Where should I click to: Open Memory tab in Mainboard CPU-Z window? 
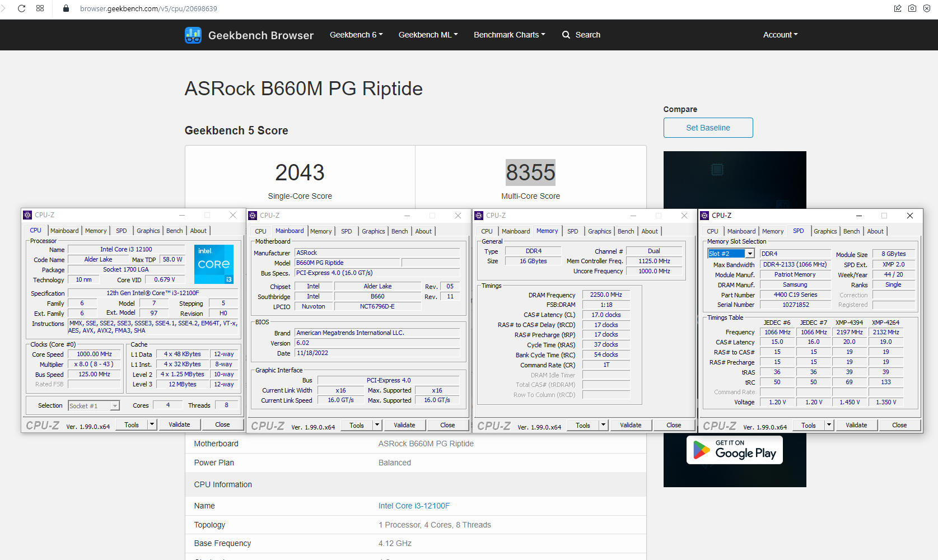tap(321, 231)
